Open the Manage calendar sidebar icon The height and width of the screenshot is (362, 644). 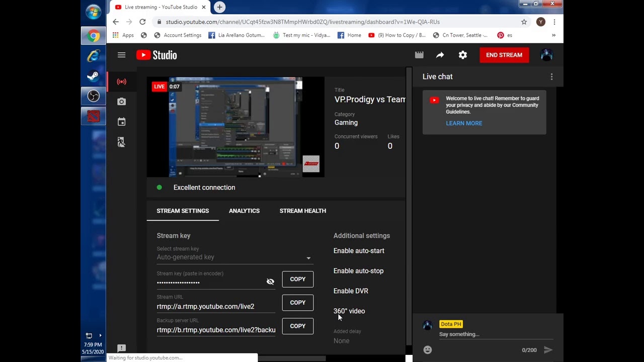click(121, 122)
